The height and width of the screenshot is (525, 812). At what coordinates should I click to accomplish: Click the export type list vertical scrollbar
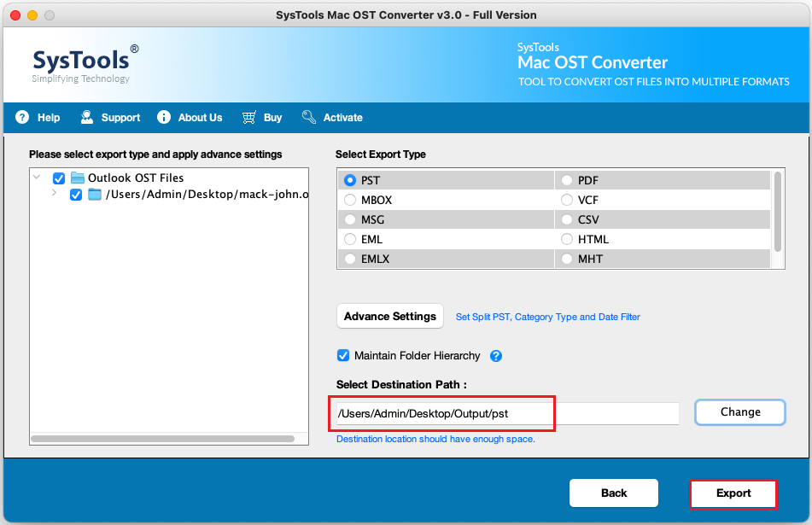778,212
